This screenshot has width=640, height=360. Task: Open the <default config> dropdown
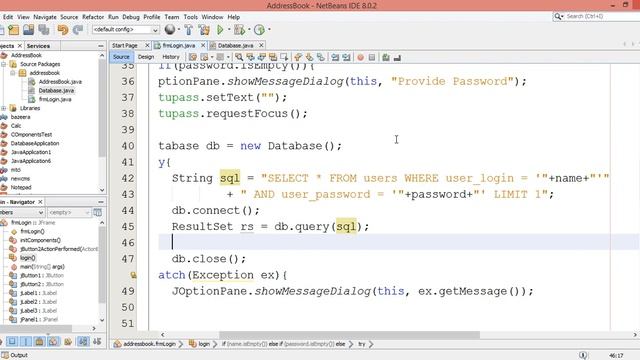pyautogui.click(x=126, y=29)
